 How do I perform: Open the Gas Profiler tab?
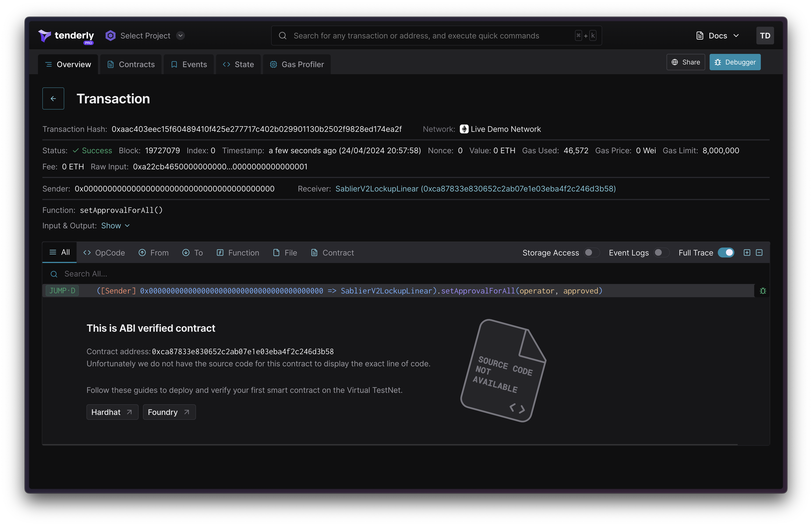tap(297, 64)
